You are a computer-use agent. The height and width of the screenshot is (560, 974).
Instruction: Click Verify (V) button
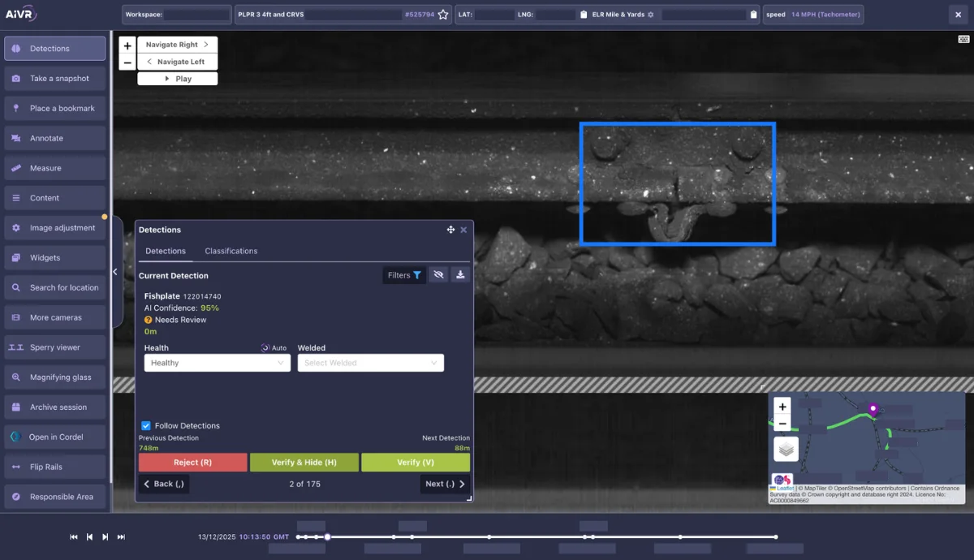coord(416,463)
